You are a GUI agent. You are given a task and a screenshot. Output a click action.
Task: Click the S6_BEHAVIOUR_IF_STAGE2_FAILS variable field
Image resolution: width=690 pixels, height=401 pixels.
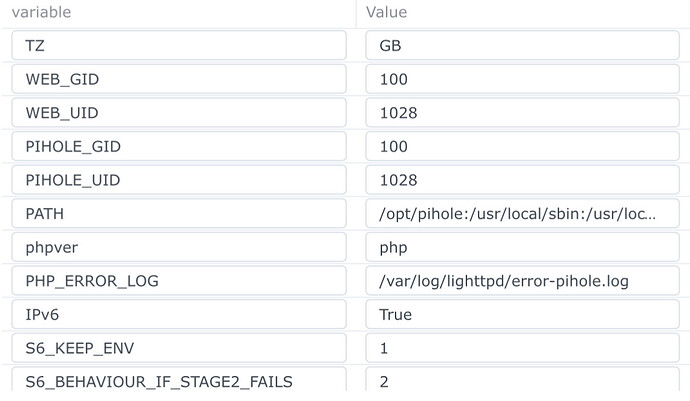click(179, 381)
